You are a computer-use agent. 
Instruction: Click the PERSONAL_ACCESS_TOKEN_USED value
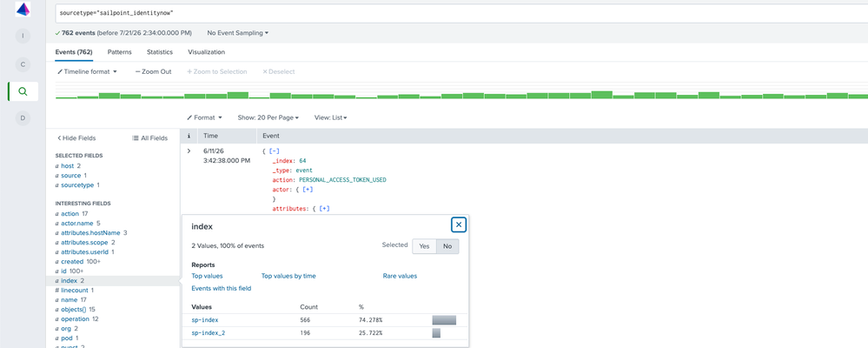[x=342, y=180]
